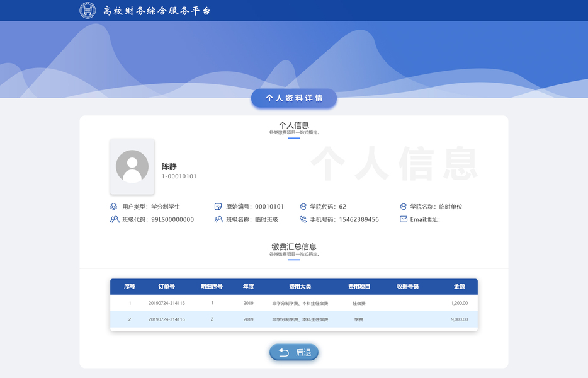Click the phone number 15462389456
Viewport: 588px width, 378px height.
(359, 219)
